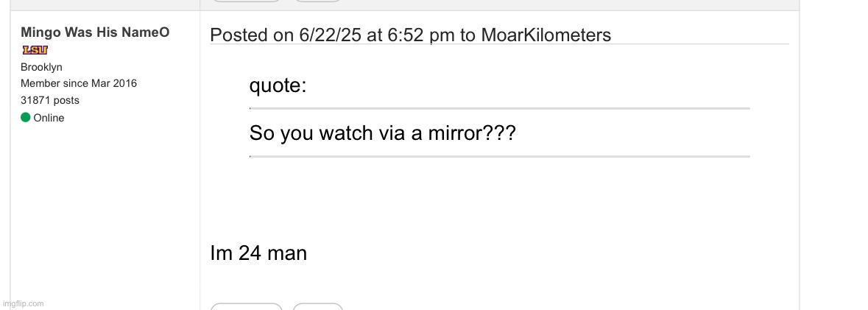Screen dimensions: 868x310
Task: Click the 31871 posts count
Action: pyautogui.click(x=50, y=100)
